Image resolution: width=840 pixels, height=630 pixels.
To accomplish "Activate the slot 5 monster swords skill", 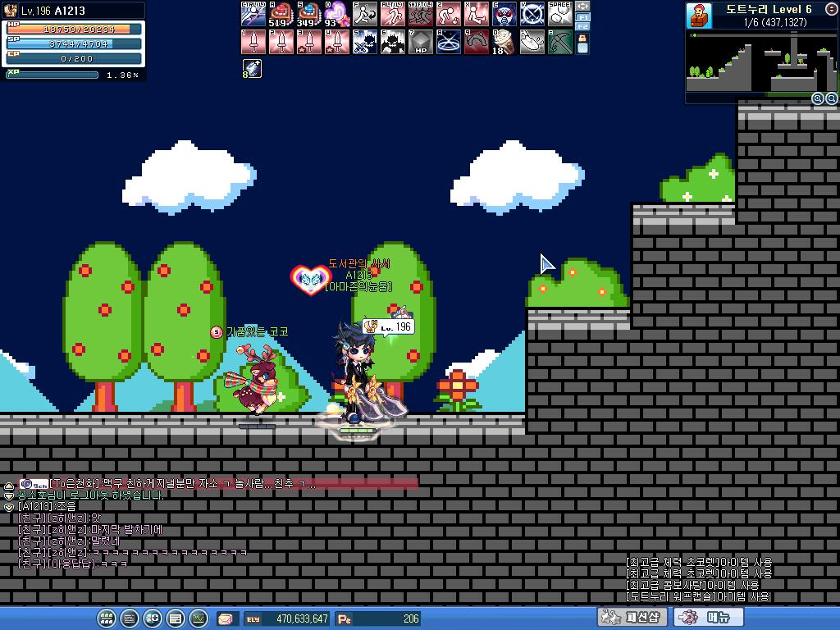I will (365, 42).
